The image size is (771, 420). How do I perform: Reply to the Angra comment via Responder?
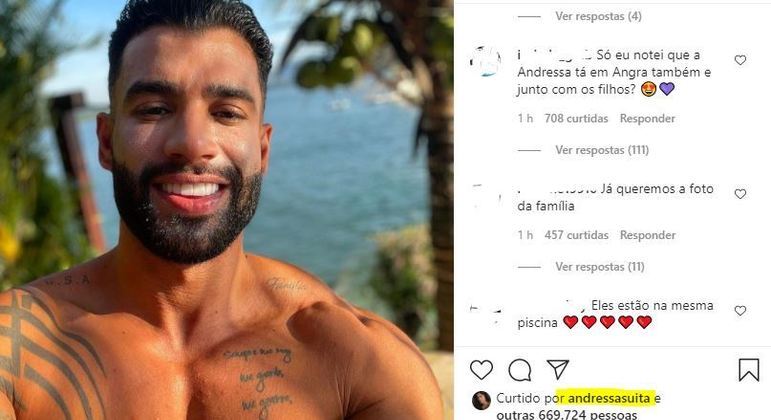[647, 119]
